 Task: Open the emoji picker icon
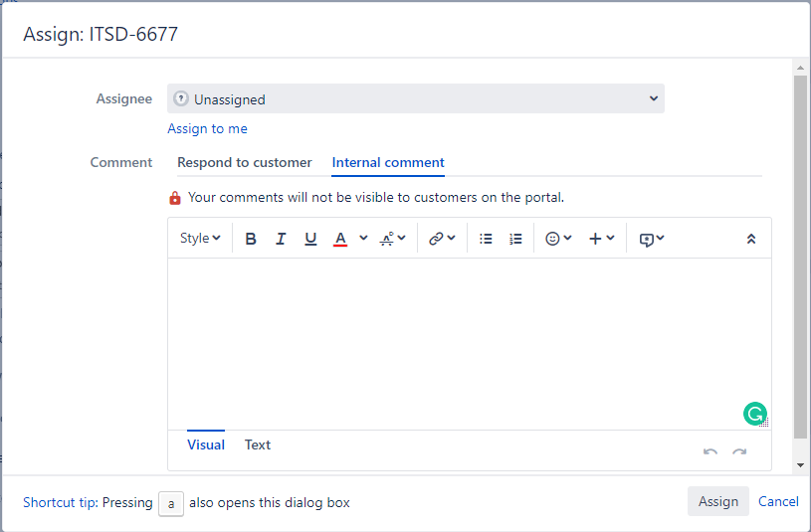click(x=552, y=239)
